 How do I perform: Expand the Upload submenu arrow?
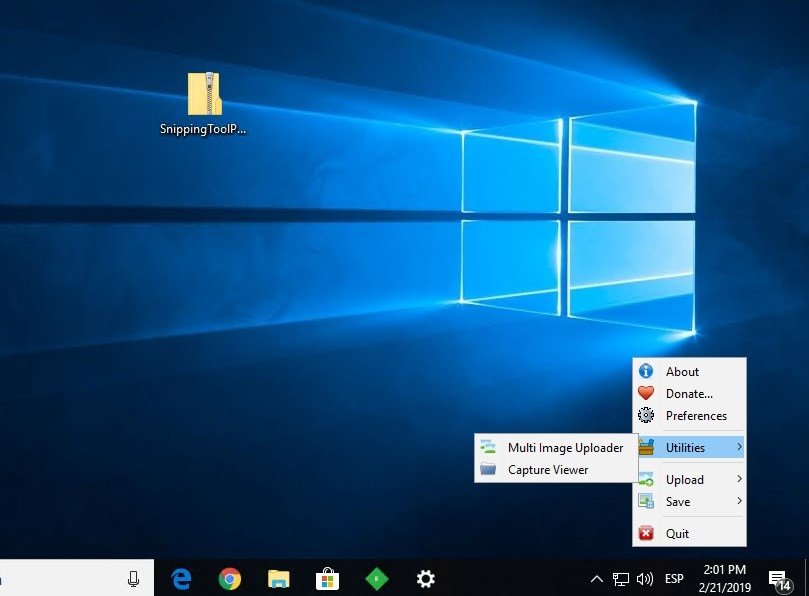coord(739,479)
